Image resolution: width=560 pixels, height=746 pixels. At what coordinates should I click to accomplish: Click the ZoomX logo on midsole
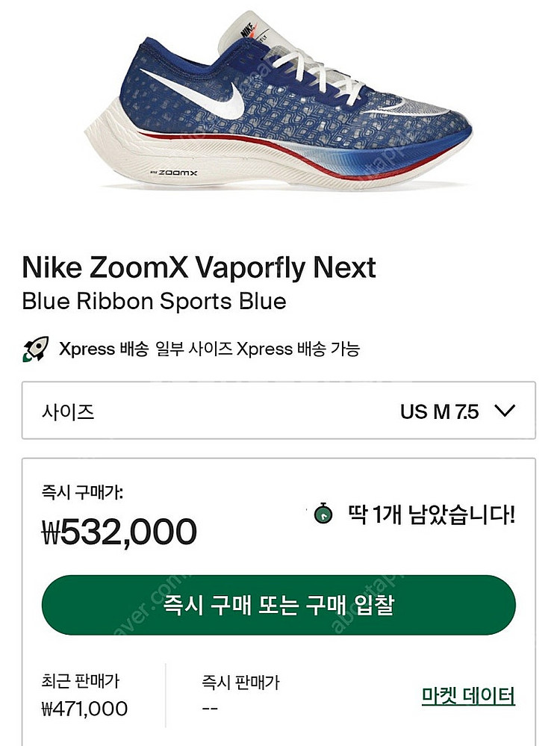pyautogui.click(x=174, y=172)
